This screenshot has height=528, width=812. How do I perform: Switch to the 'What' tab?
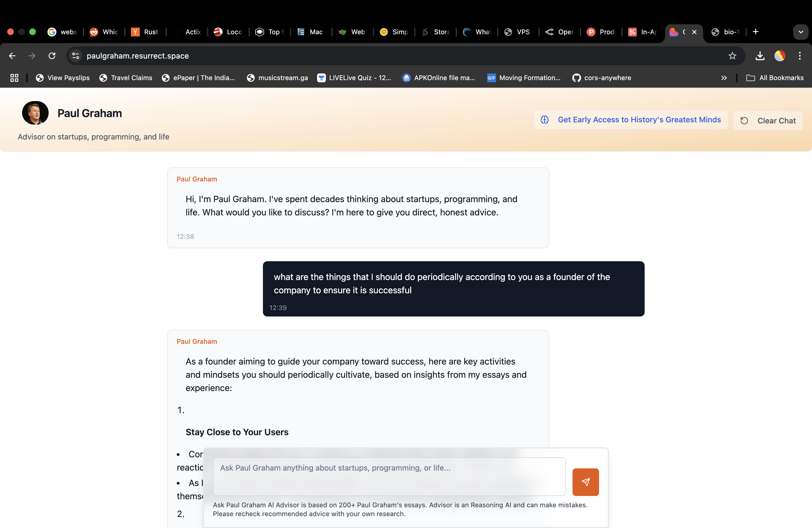pos(477,32)
